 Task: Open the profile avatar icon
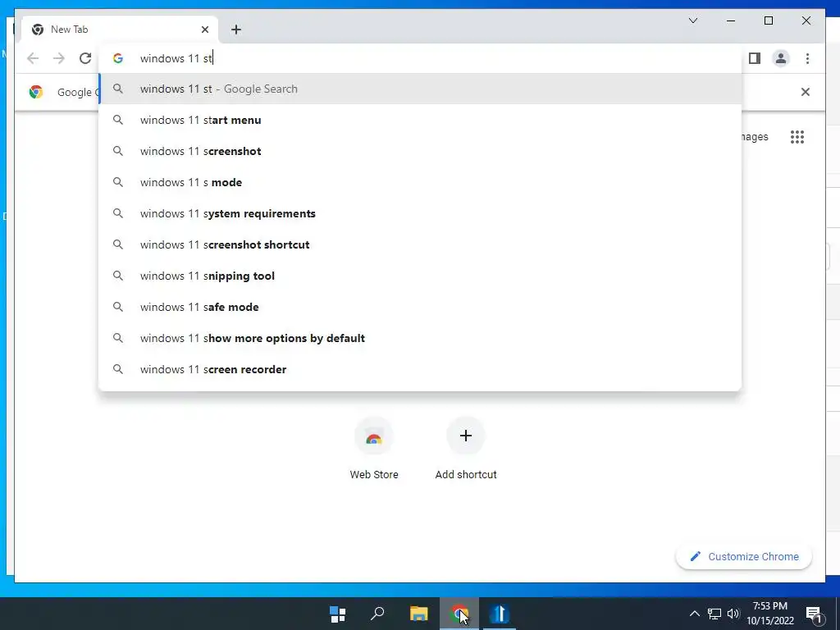[781, 58]
